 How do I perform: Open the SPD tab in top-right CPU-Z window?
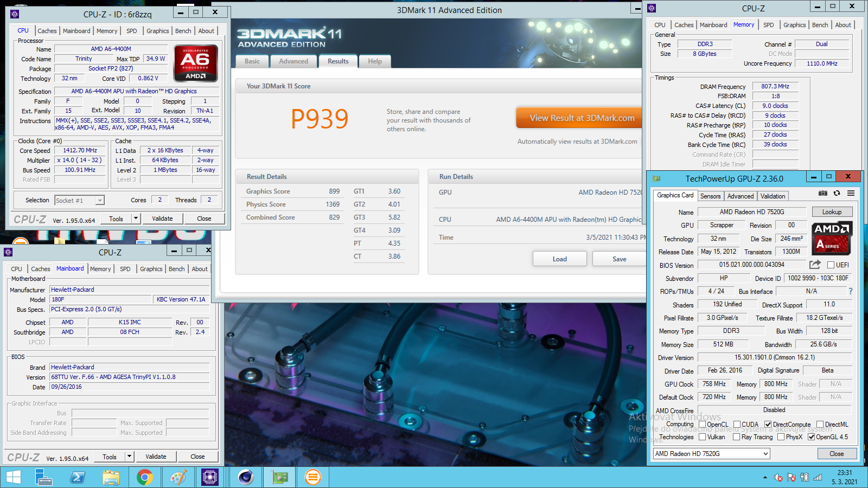point(769,25)
